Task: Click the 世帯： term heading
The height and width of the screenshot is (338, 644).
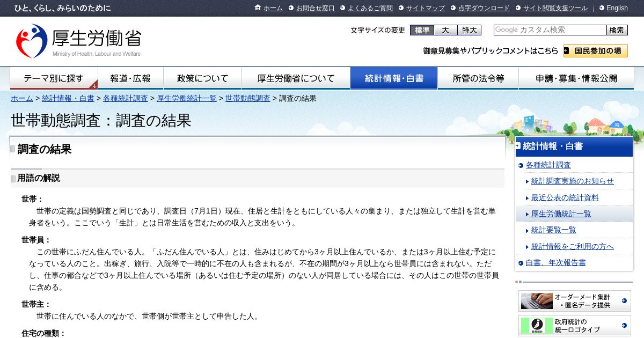Action: click(32, 199)
